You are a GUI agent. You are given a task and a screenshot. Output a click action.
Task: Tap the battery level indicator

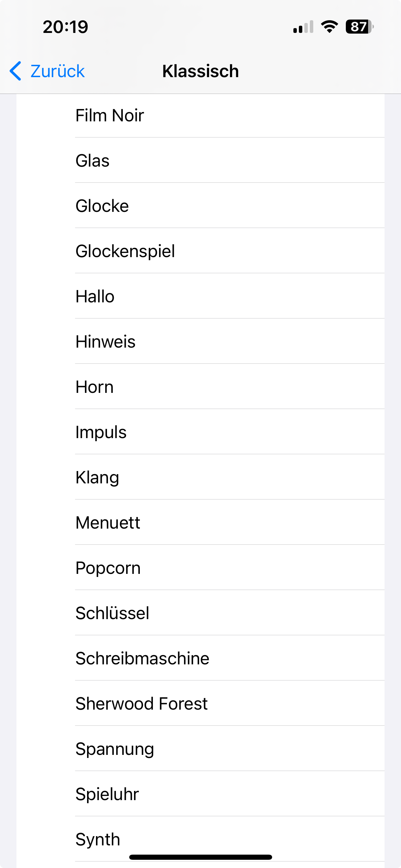click(x=359, y=27)
